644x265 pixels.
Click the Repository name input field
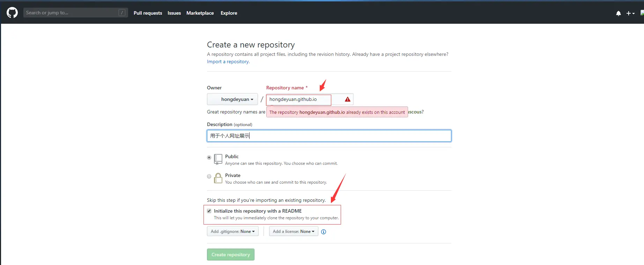click(310, 100)
